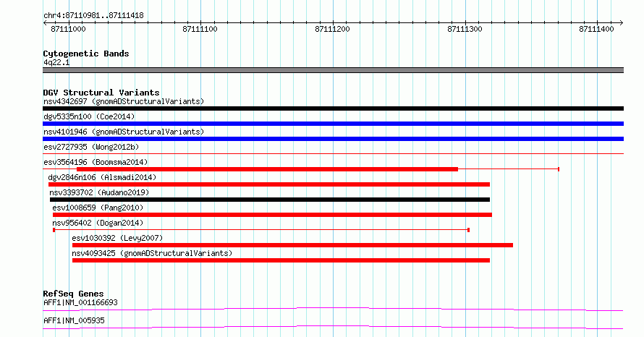Click the magenta line of AFF1|NM_005935
This screenshot has width=644, height=337.
click(x=333, y=327)
